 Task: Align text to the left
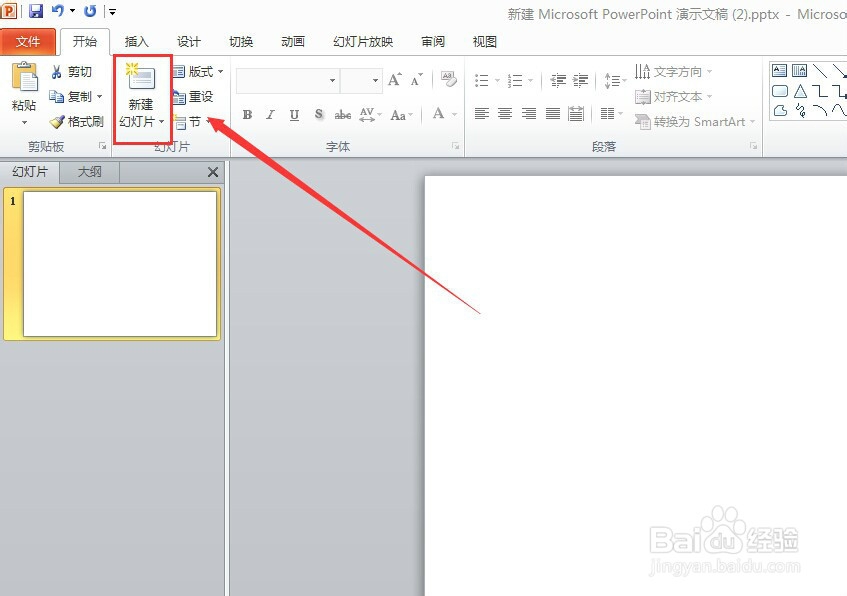481,113
